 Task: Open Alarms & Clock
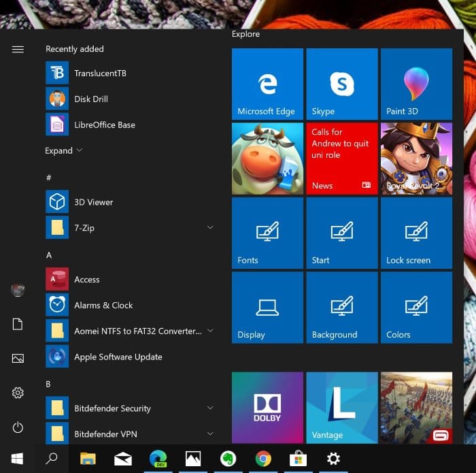[x=131, y=305]
